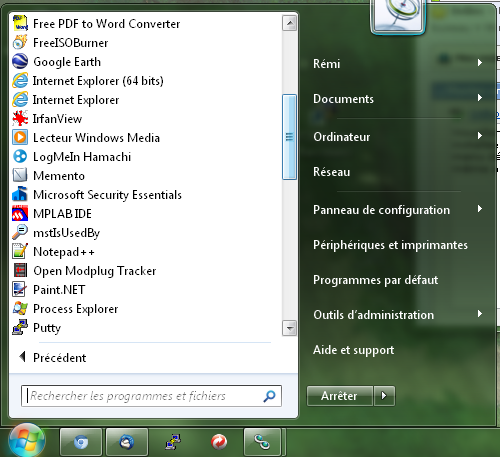Expand the Rémi submenu arrow

(x=480, y=62)
